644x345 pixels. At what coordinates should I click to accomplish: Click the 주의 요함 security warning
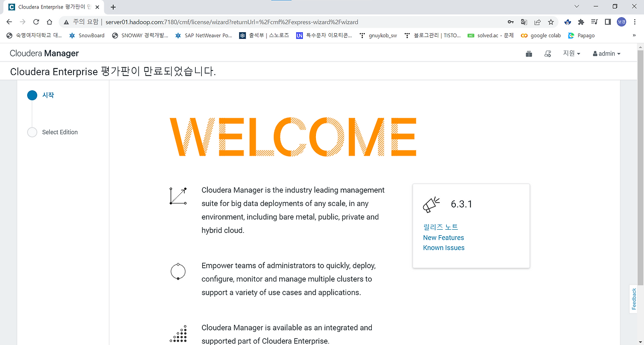81,22
